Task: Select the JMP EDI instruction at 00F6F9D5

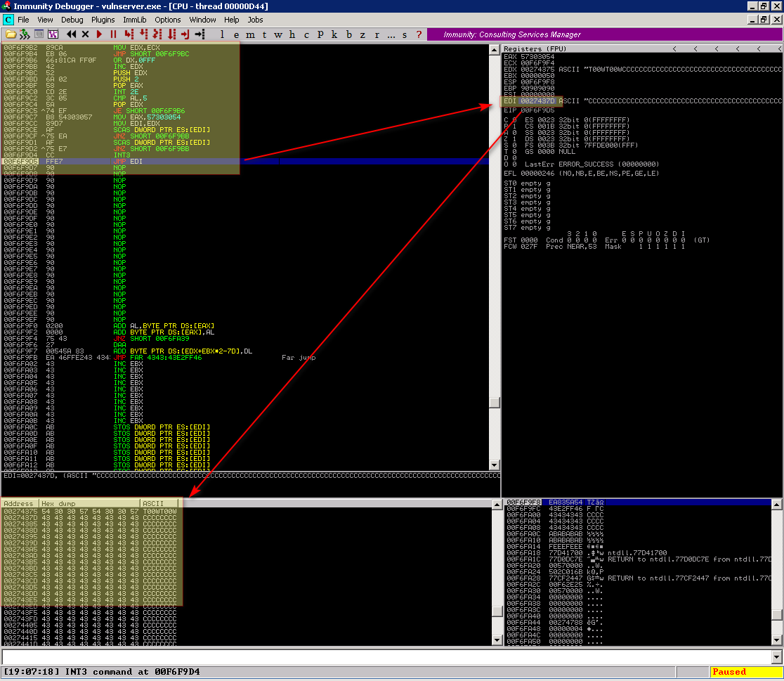Action: (x=245, y=161)
